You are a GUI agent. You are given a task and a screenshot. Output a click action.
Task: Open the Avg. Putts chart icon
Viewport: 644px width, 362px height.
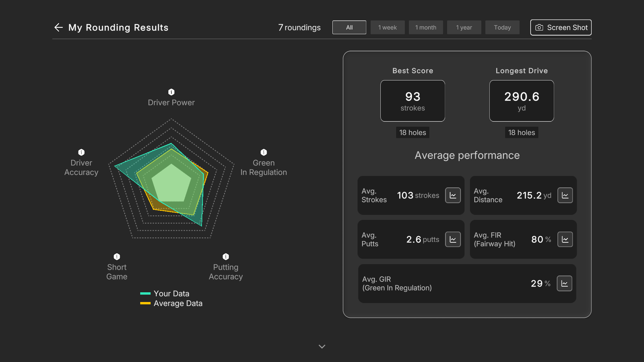[x=453, y=239]
